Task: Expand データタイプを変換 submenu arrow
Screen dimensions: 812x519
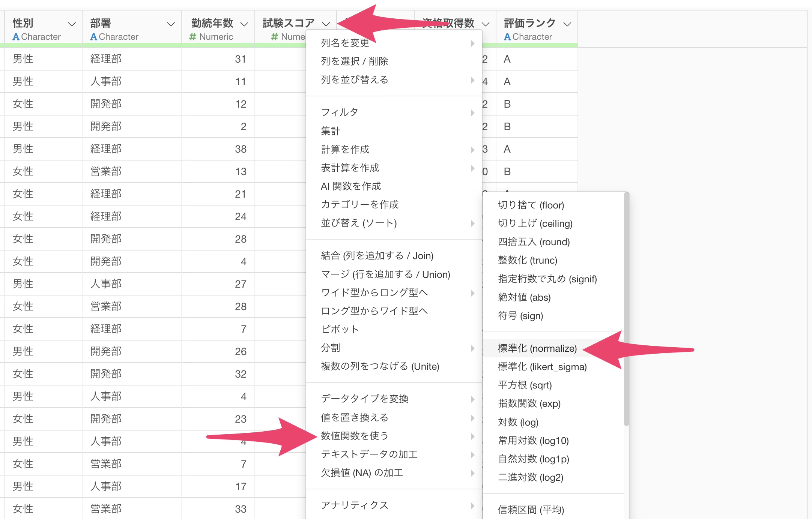Action: pyautogui.click(x=472, y=399)
